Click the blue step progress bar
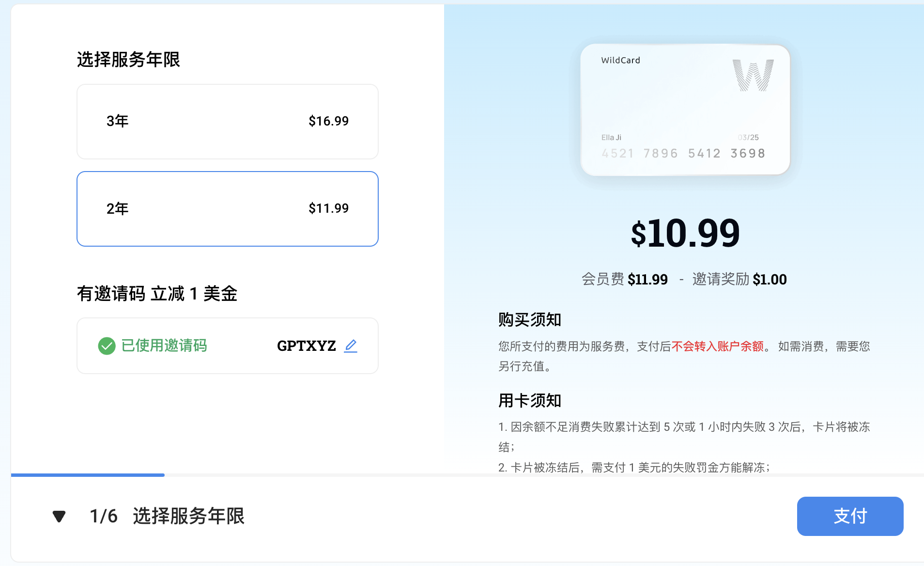Viewport: 924px width, 566px height. [x=88, y=475]
